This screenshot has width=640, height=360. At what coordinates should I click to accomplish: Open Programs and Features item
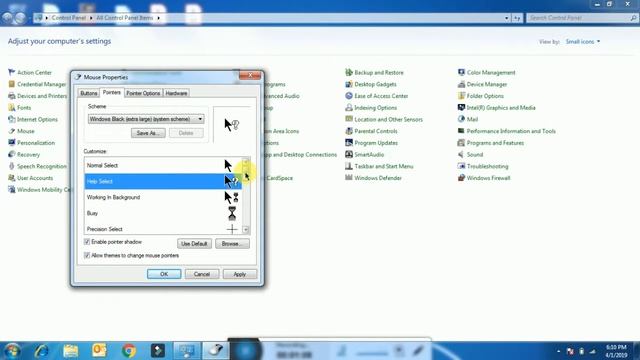pos(491,143)
